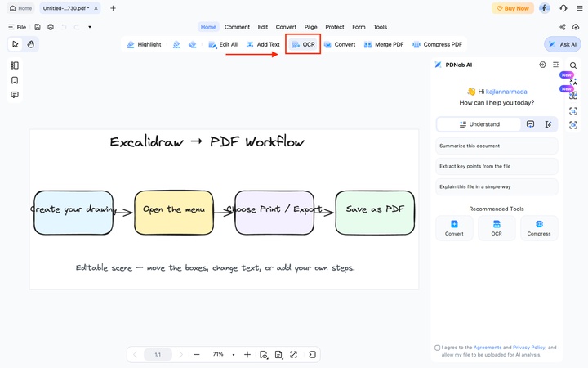
Task: Open the user profile avatar
Action: pyautogui.click(x=545, y=8)
